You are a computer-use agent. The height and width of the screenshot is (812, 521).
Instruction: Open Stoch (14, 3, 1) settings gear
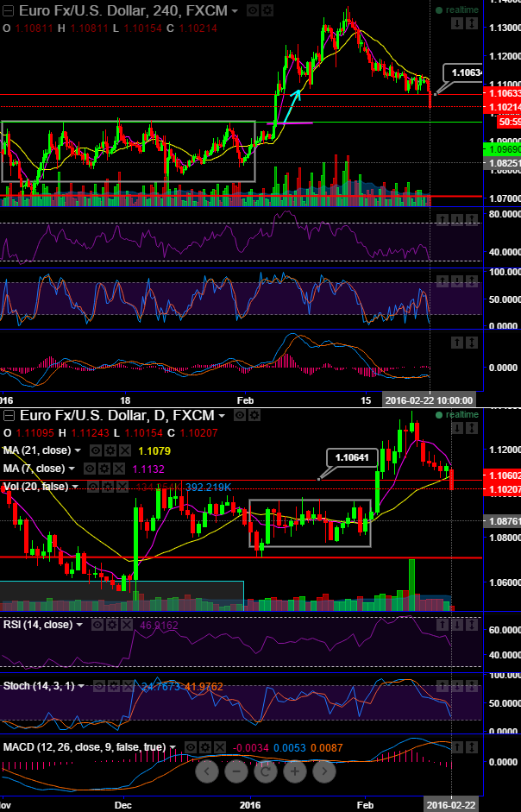point(113,686)
